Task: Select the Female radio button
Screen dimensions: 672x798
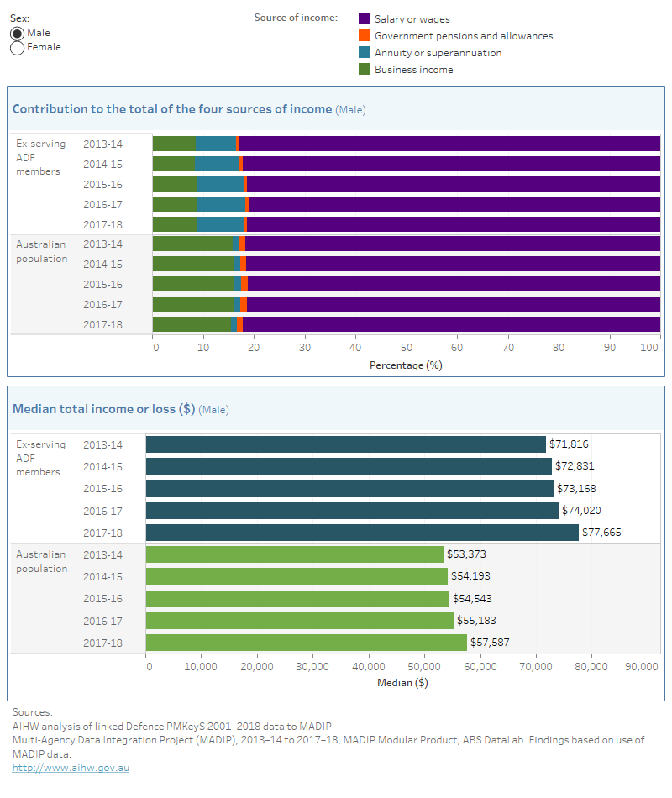Action: (16, 48)
